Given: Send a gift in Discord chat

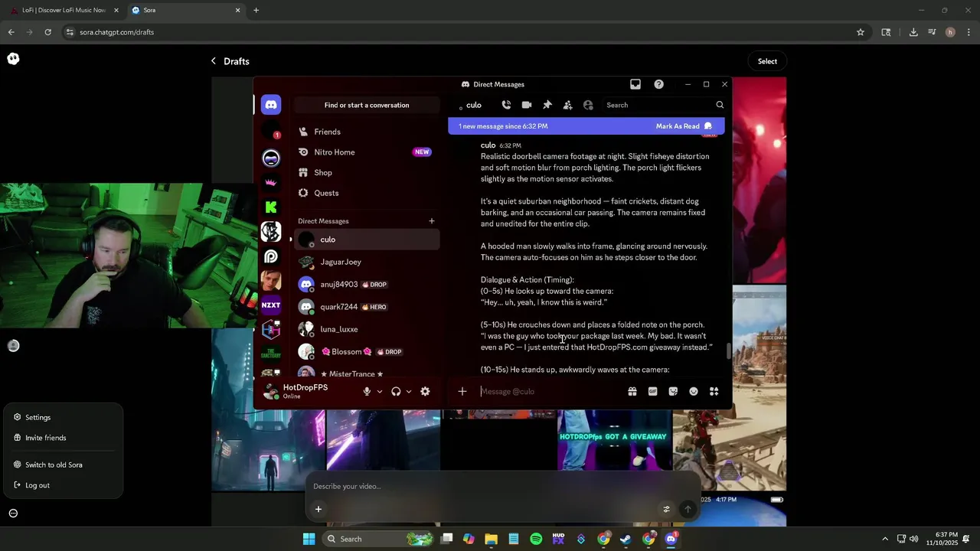Looking at the screenshot, I should (632, 391).
